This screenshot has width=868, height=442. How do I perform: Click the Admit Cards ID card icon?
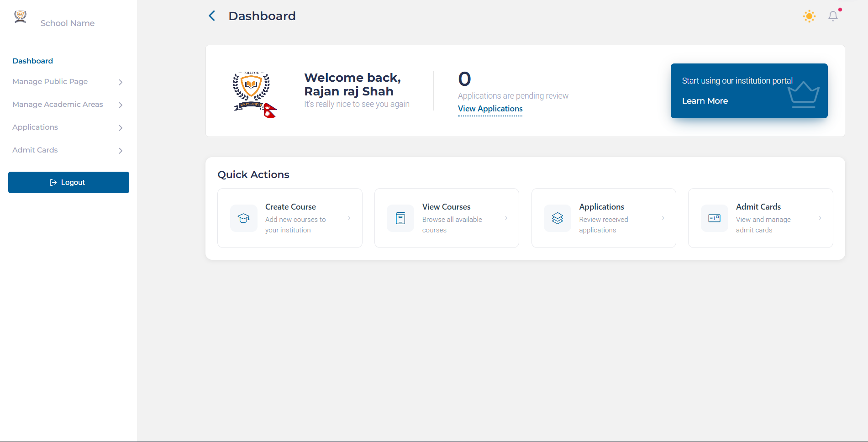tap(714, 218)
